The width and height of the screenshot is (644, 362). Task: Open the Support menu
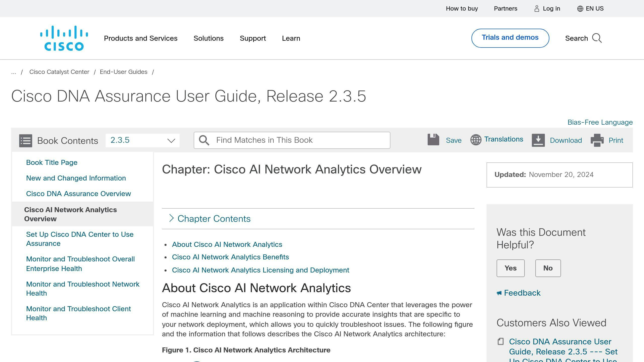(253, 38)
